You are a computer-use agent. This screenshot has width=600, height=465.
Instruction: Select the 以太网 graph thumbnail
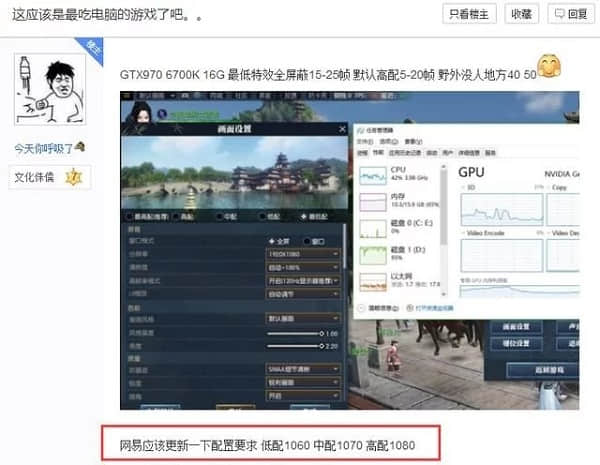(x=373, y=282)
